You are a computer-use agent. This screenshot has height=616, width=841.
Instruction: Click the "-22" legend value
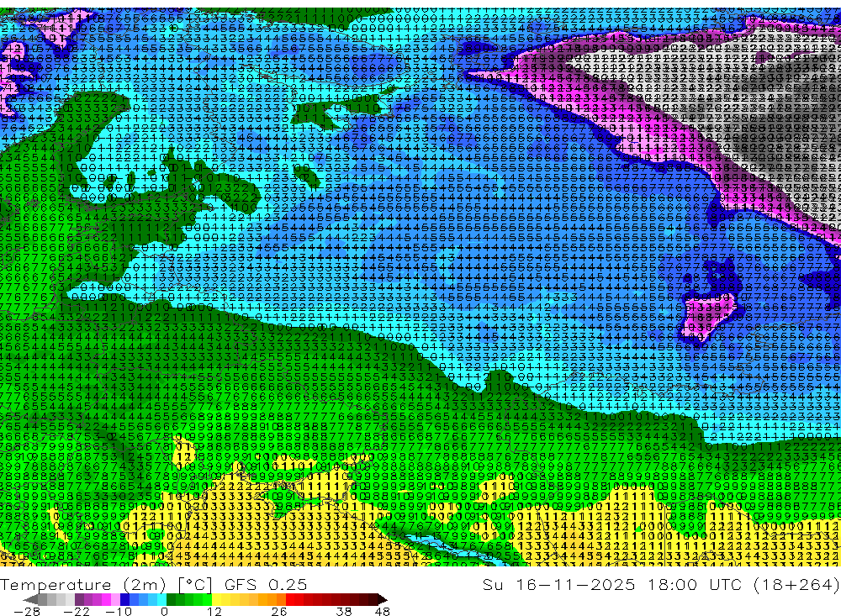tap(77, 611)
